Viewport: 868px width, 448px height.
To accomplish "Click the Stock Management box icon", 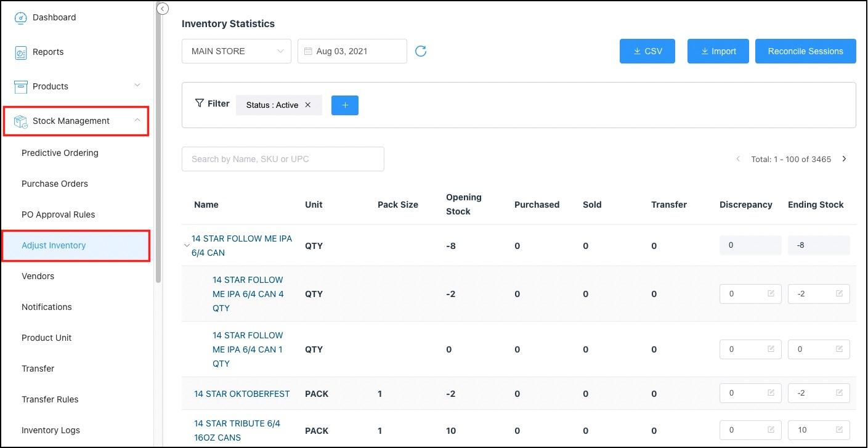I will pyautogui.click(x=20, y=121).
